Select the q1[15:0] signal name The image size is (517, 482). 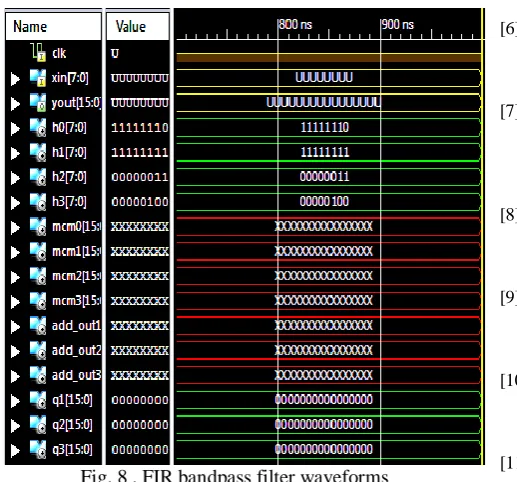click(72, 400)
